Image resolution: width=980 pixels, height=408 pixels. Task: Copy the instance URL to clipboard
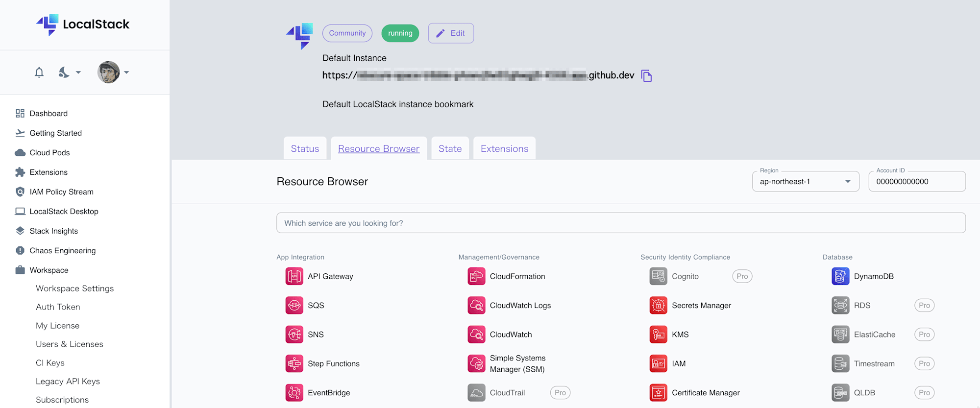pyautogui.click(x=646, y=76)
